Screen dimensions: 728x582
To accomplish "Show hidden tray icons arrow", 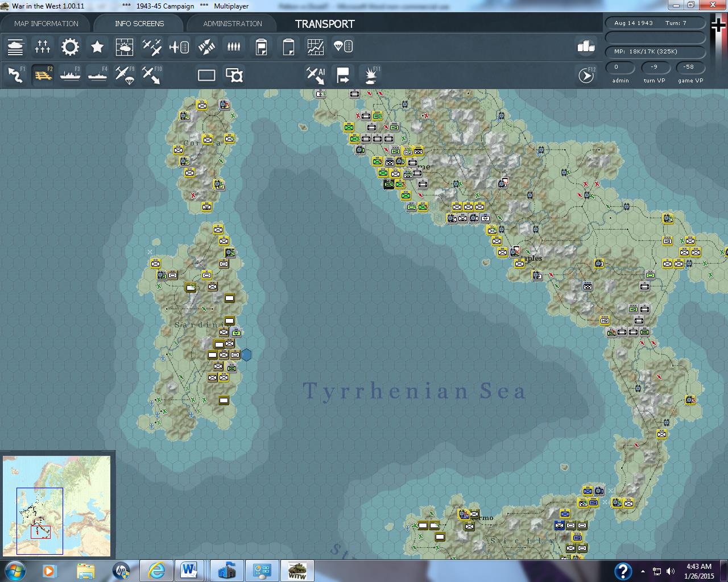I will [x=643, y=571].
